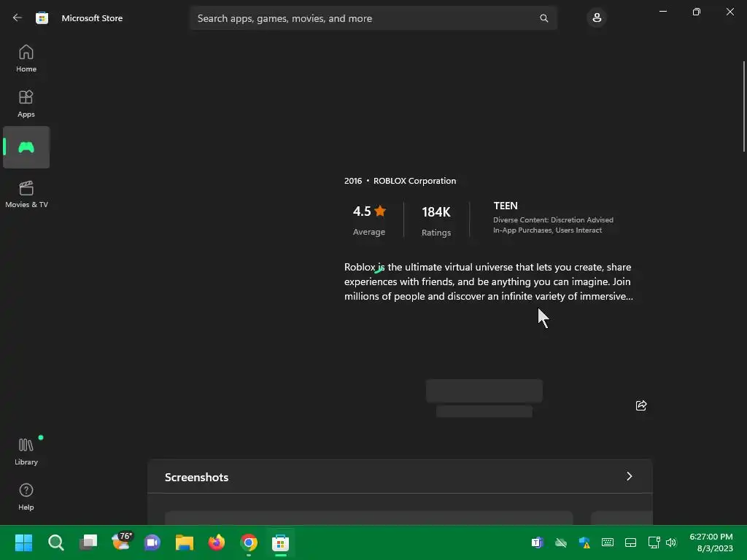
Task: Open the Library section
Action: 26,452
